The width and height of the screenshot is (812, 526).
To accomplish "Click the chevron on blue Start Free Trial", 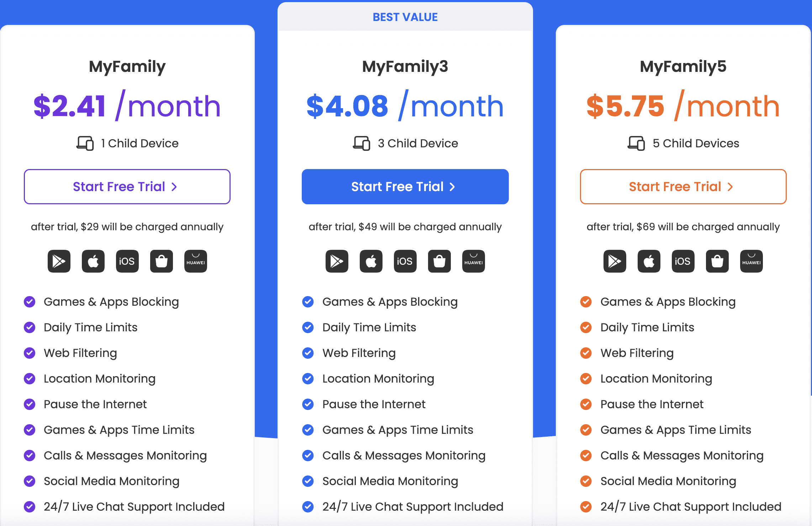I will tap(452, 187).
